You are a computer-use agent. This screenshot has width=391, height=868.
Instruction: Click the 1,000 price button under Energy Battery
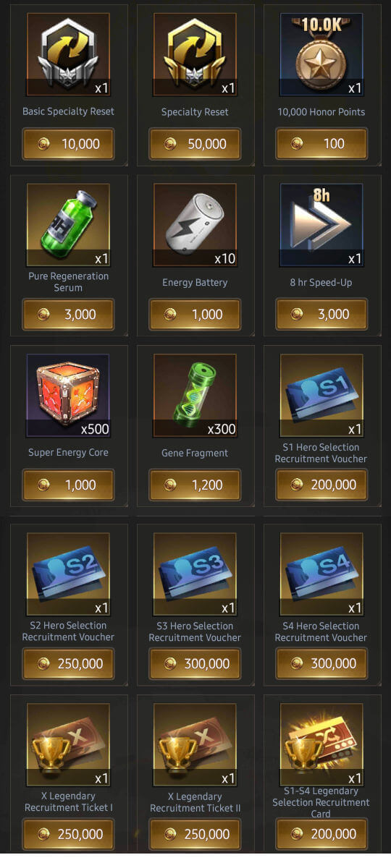click(195, 315)
